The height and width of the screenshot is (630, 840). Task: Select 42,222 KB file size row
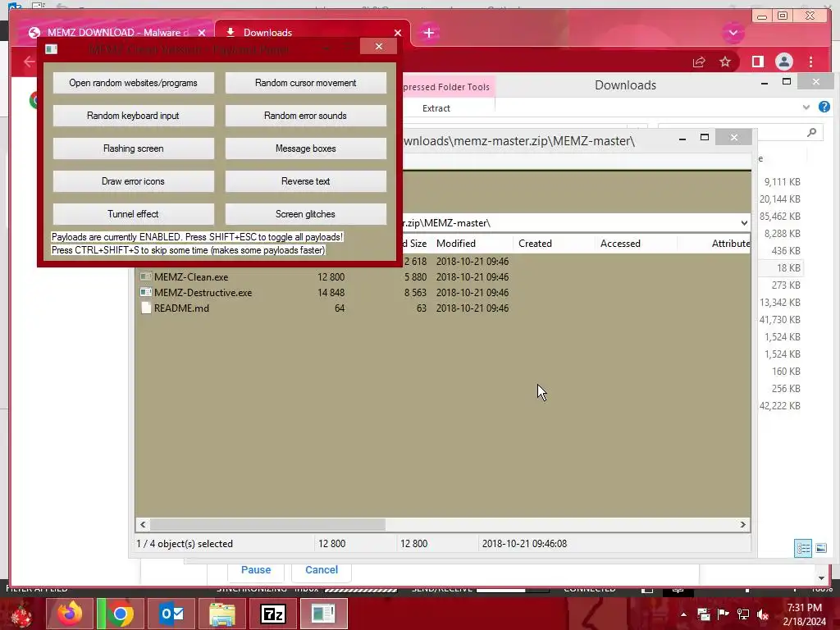coord(780,405)
